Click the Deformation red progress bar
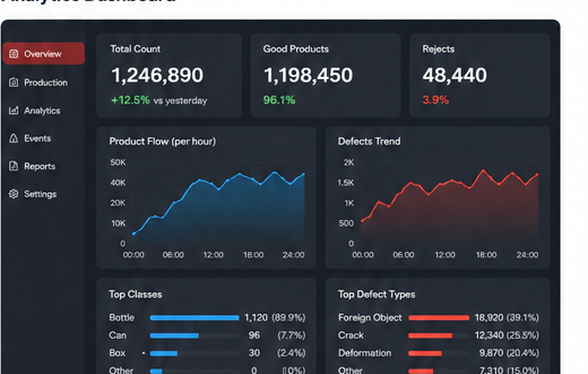This screenshot has width=588, height=374. (439, 353)
